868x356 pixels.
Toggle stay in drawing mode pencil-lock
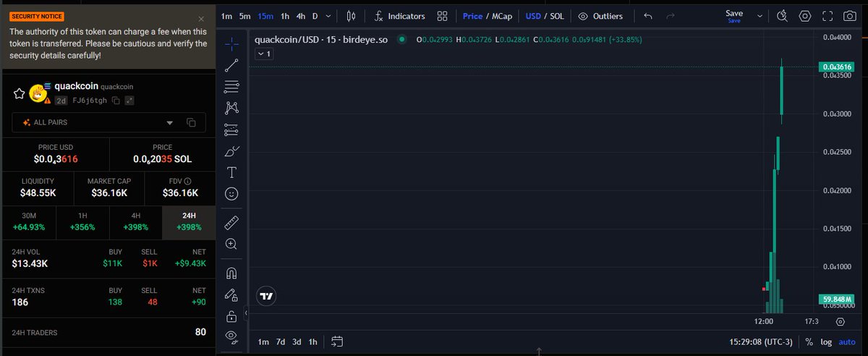[x=231, y=294]
